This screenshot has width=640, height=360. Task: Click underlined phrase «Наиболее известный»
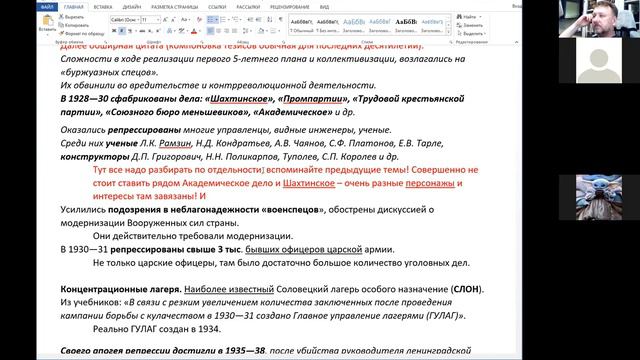[229, 289]
